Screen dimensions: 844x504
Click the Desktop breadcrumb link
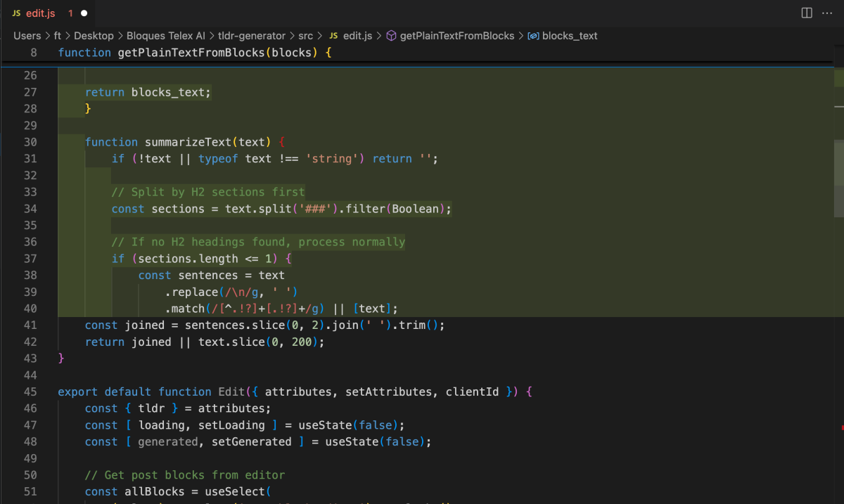[94, 36]
